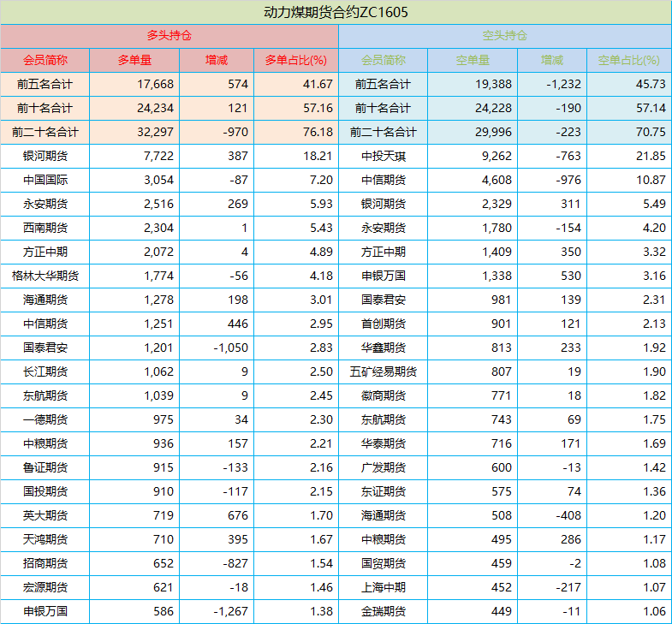Select 上海中期 member name
The width and height of the screenshot is (672, 624).
[384, 588]
